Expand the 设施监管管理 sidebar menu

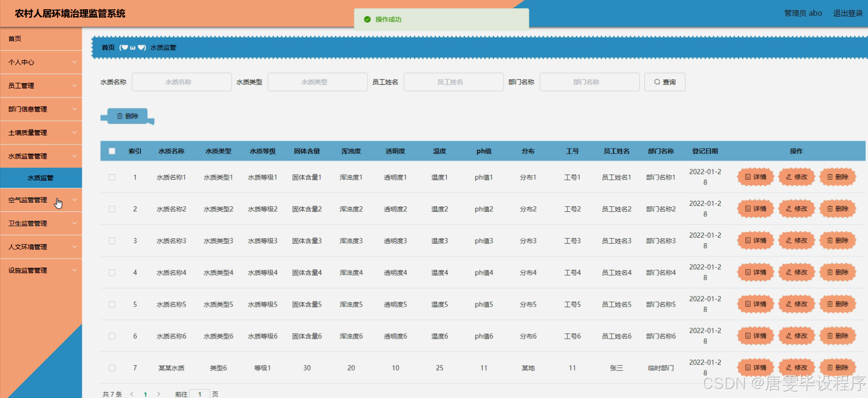[x=41, y=270]
